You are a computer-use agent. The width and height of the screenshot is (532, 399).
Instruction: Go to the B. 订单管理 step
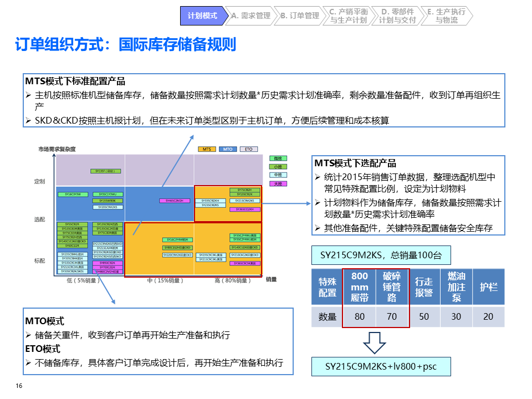pos(300,16)
